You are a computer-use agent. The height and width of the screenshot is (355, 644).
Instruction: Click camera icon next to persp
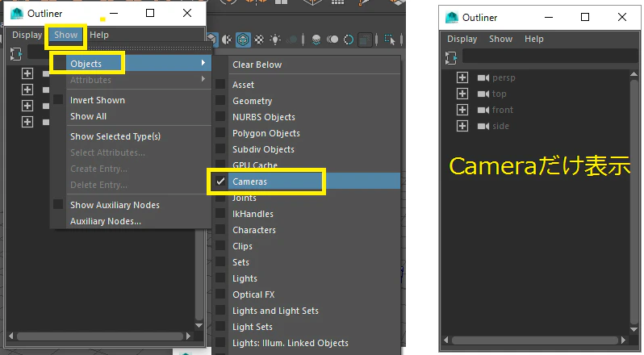point(483,77)
